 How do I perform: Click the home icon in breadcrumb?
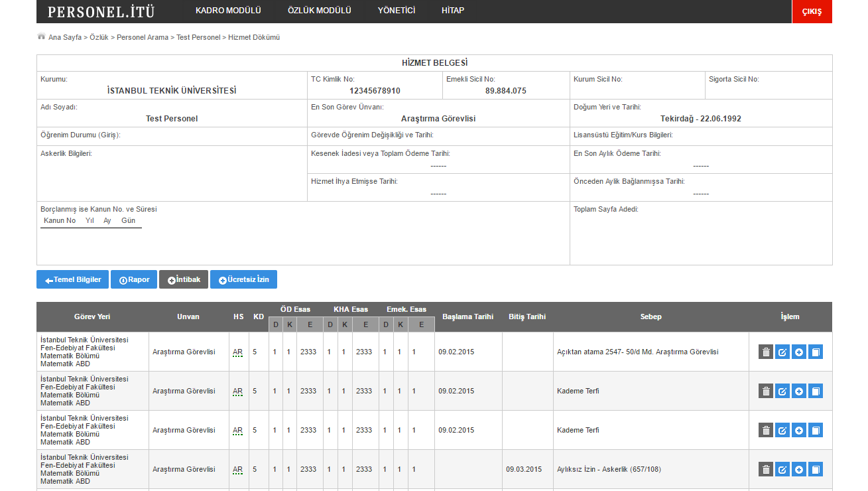41,37
